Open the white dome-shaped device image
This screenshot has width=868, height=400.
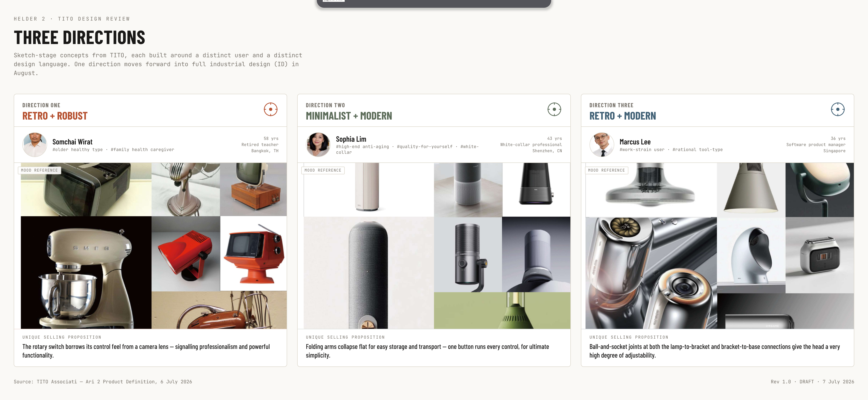pyautogui.click(x=751, y=255)
